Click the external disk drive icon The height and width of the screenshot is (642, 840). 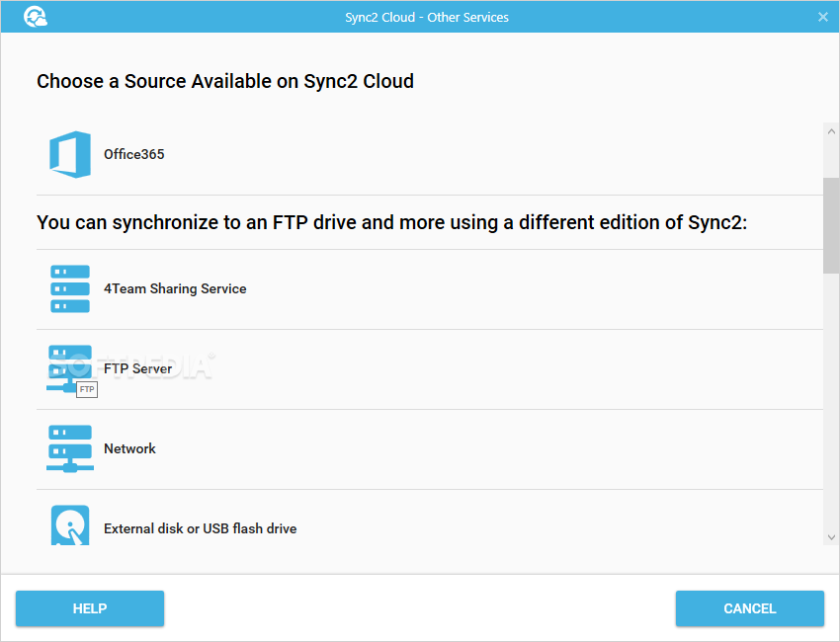click(70, 525)
